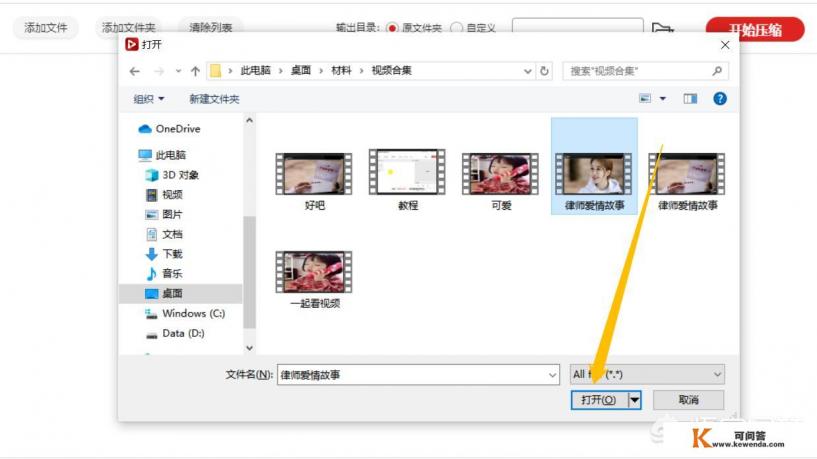The image size is (817, 459).
Task: Open the view options dropdown arrow
Action: 663,98
